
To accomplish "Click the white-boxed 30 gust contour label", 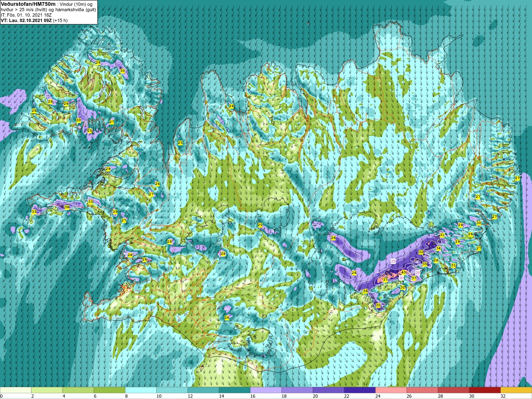I will pos(401,277).
